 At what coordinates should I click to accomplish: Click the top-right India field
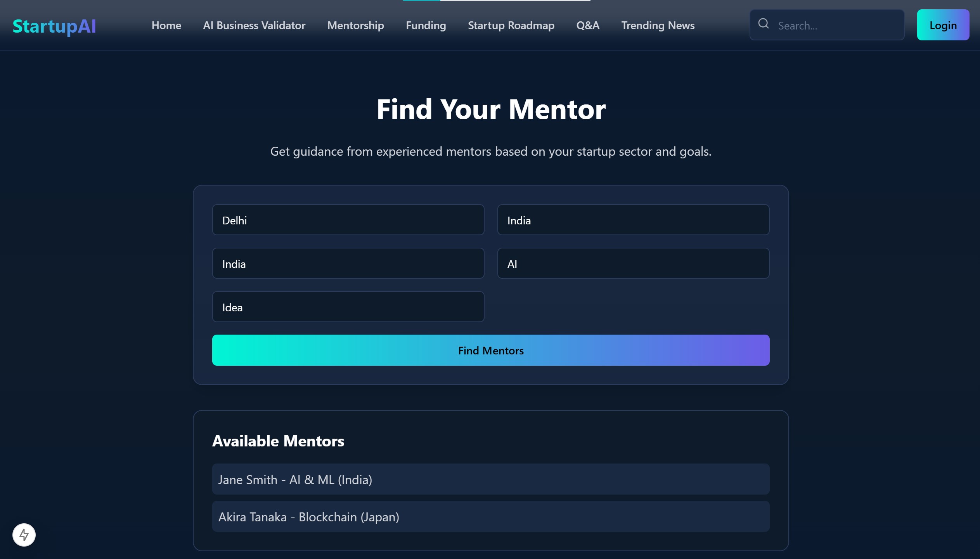pyautogui.click(x=633, y=220)
